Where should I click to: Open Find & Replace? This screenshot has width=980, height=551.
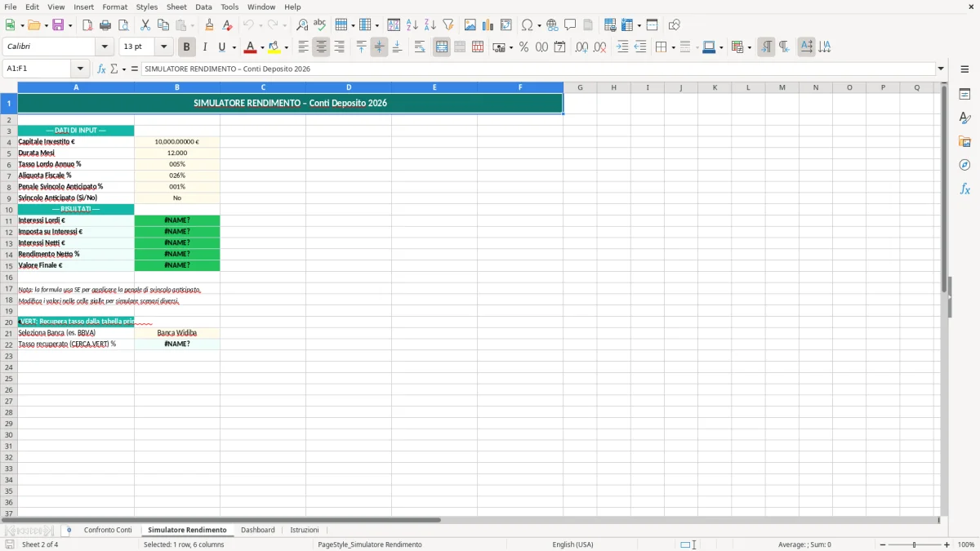302,25
